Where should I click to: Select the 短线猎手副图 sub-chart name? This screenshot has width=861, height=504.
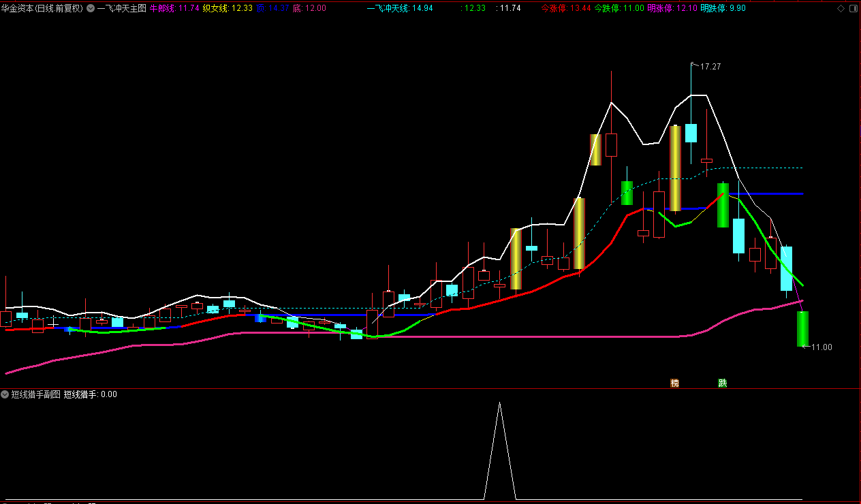[x=35, y=394]
